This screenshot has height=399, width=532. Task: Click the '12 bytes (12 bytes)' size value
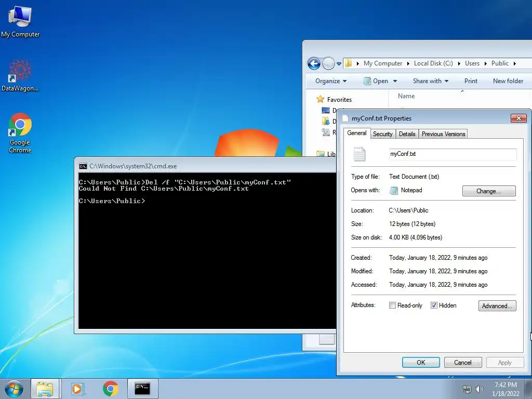pyautogui.click(x=412, y=224)
